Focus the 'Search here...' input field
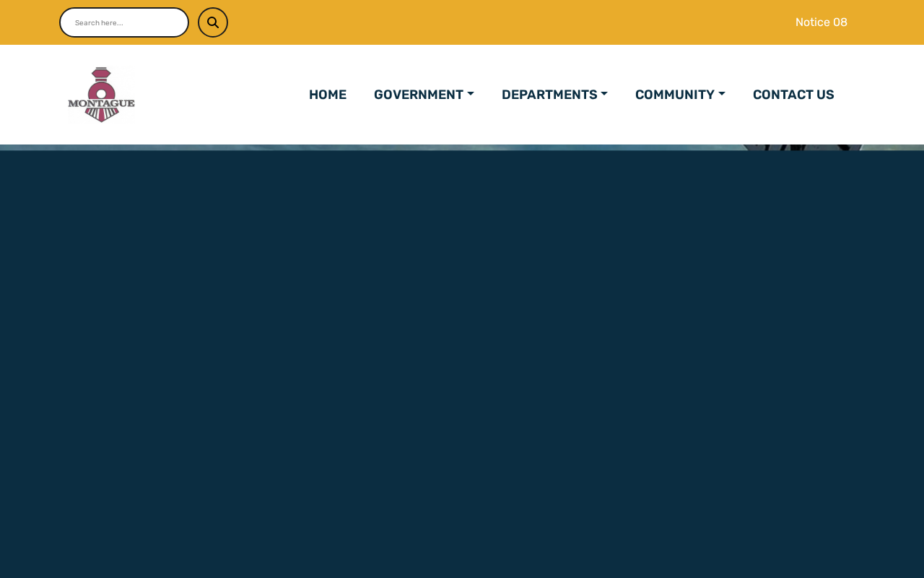 tap(124, 22)
